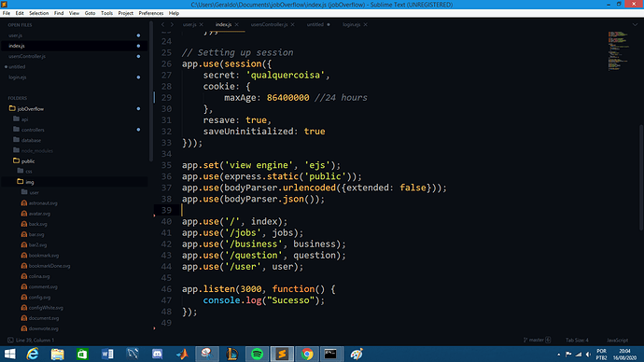644x362 pixels.
Task: Open the tab list dropdown arrow
Action: pyautogui.click(x=635, y=24)
